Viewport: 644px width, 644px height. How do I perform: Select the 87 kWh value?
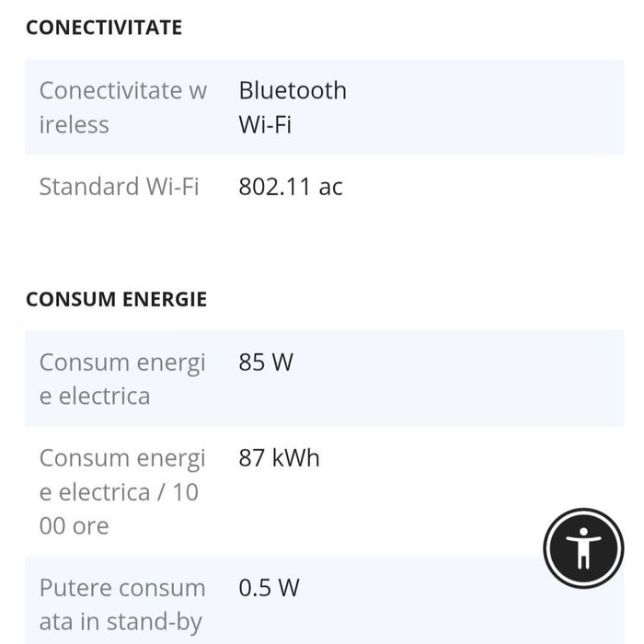point(279,457)
